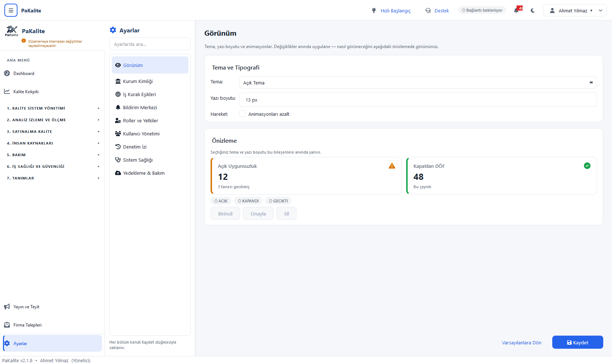Go to Dashboard page
Viewport: 612px width, 364px height.
point(52,73)
